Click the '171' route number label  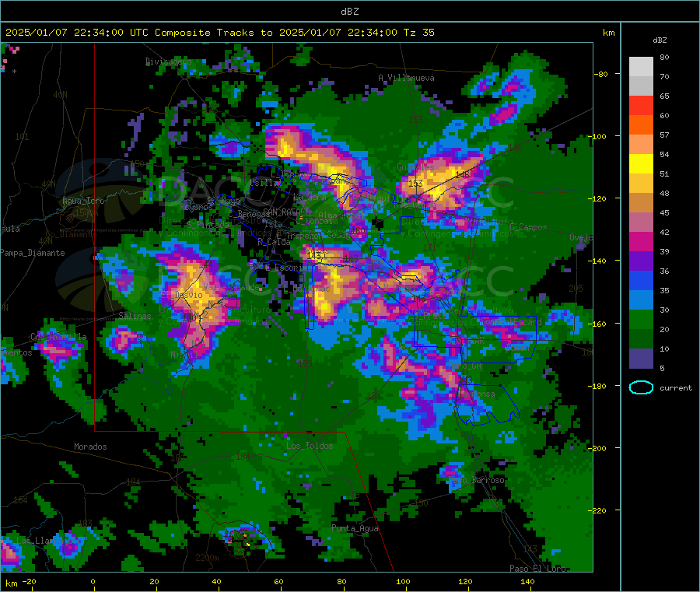(x=429, y=247)
